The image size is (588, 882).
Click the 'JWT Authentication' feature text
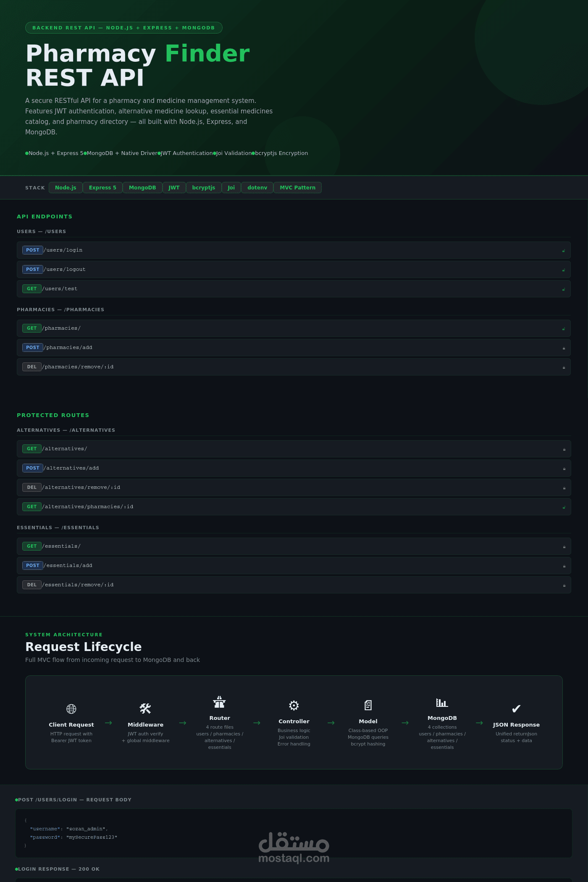(x=187, y=153)
